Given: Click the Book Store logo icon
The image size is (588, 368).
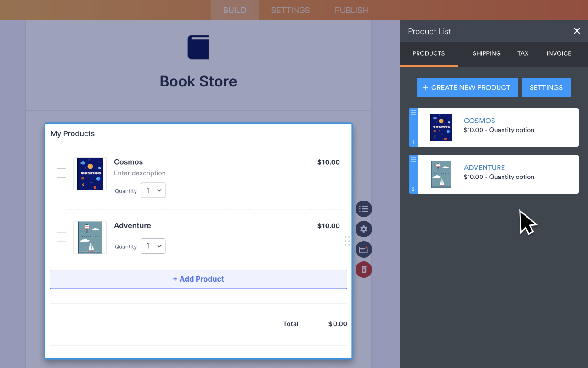Looking at the screenshot, I should pyautogui.click(x=198, y=47).
